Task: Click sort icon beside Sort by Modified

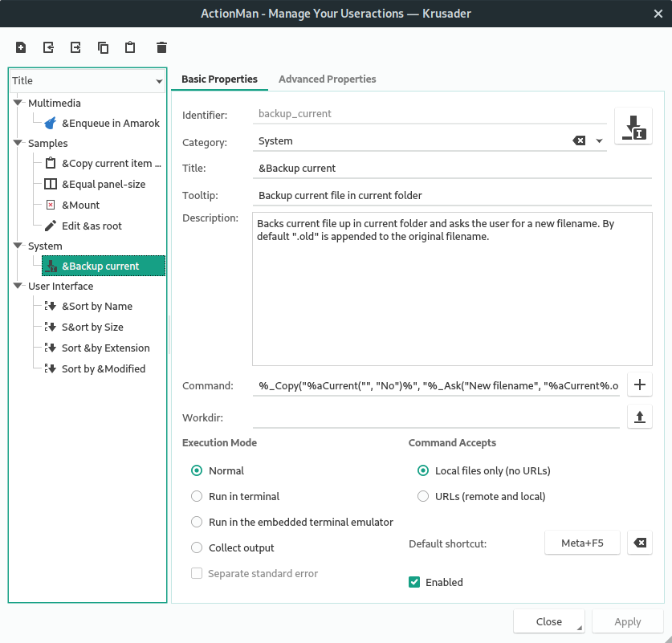Action: [51, 368]
